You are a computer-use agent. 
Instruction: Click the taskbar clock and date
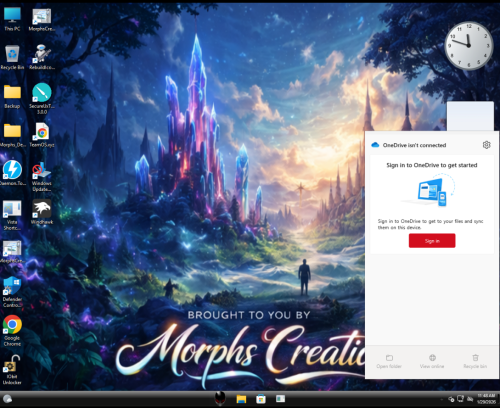(486, 399)
